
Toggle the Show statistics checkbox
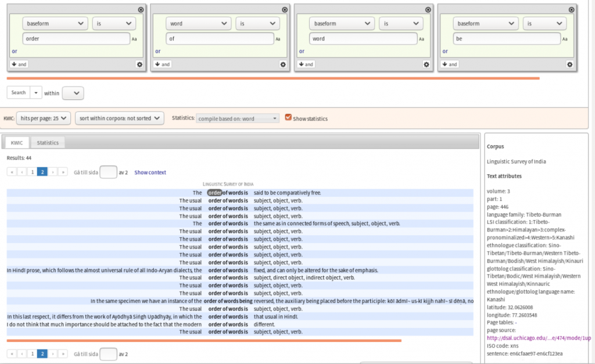pyautogui.click(x=288, y=118)
